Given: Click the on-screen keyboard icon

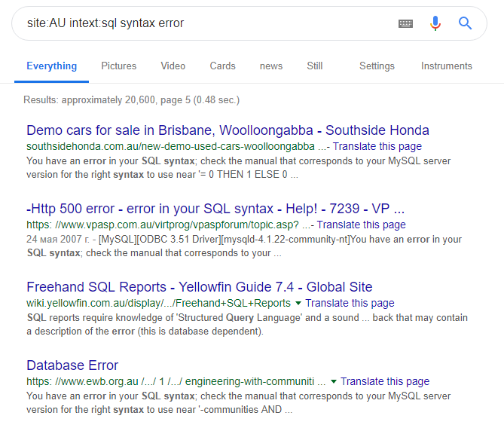Looking at the screenshot, I should 405,23.
